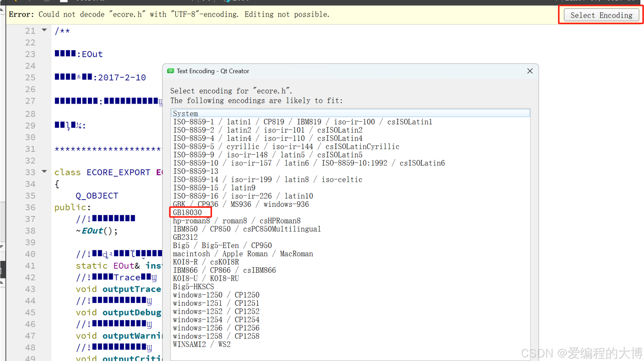This screenshot has width=644, height=364.
Task: Pick macintosh / Apple Roman encoding
Action: (243, 254)
